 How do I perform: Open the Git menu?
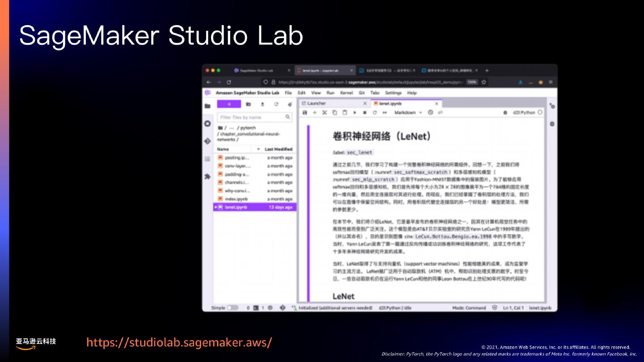[362, 93]
